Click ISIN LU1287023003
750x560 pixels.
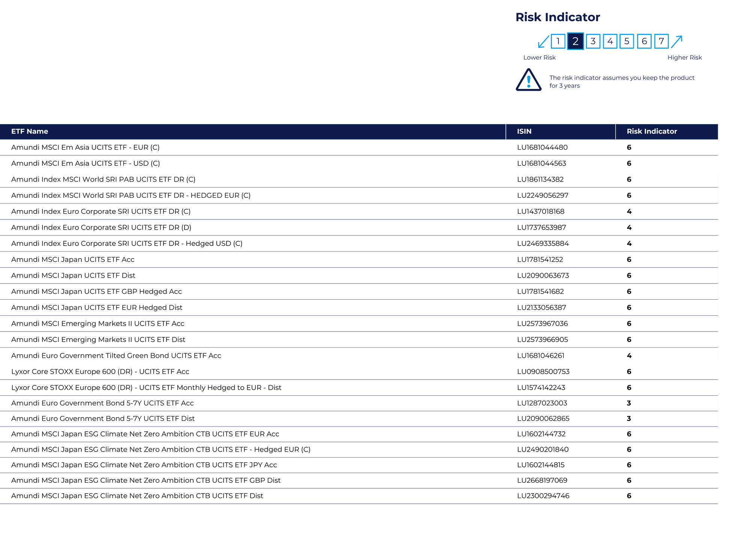tap(542, 403)
